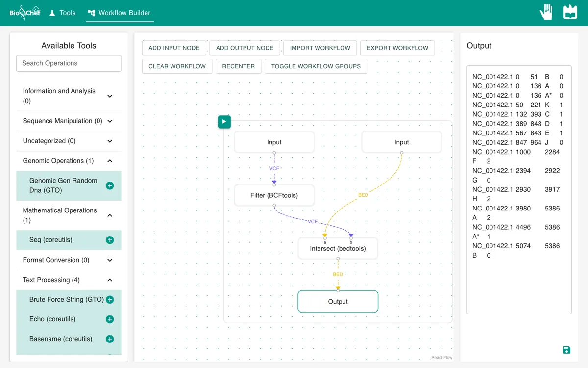This screenshot has height=368, width=588.
Task: Add the Genomic Gen Random Dna tool
Action: click(x=110, y=185)
